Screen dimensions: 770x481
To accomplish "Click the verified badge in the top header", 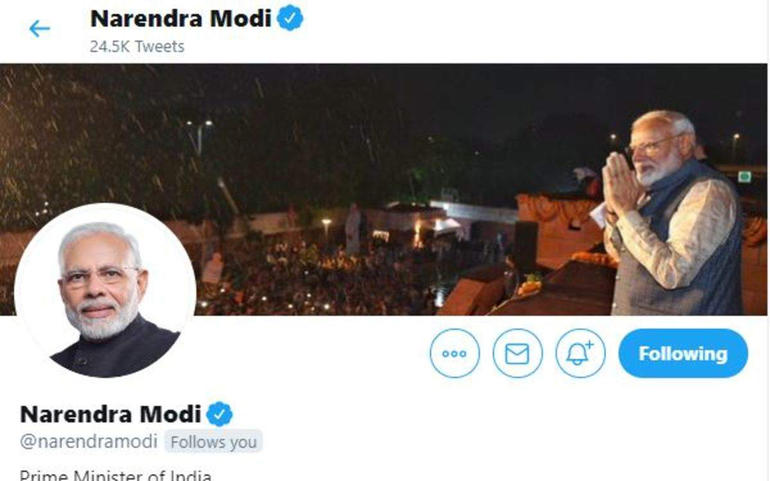I will 290,18.
